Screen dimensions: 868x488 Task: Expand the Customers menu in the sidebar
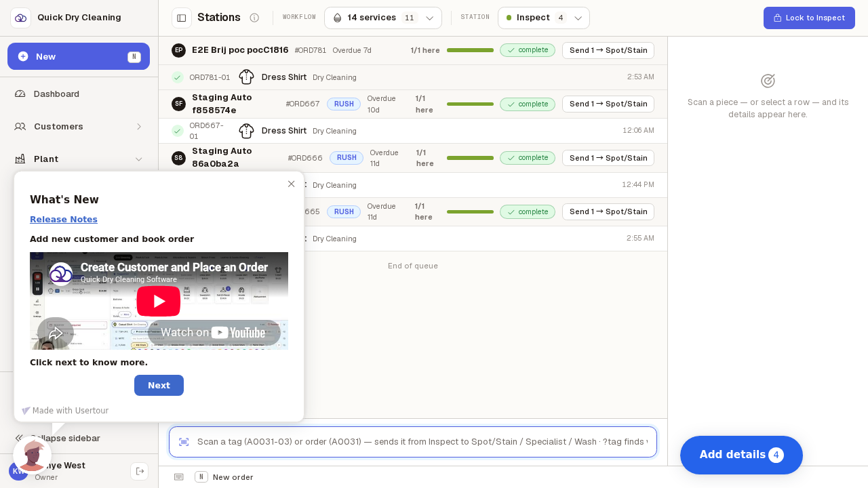coord(79,126)
